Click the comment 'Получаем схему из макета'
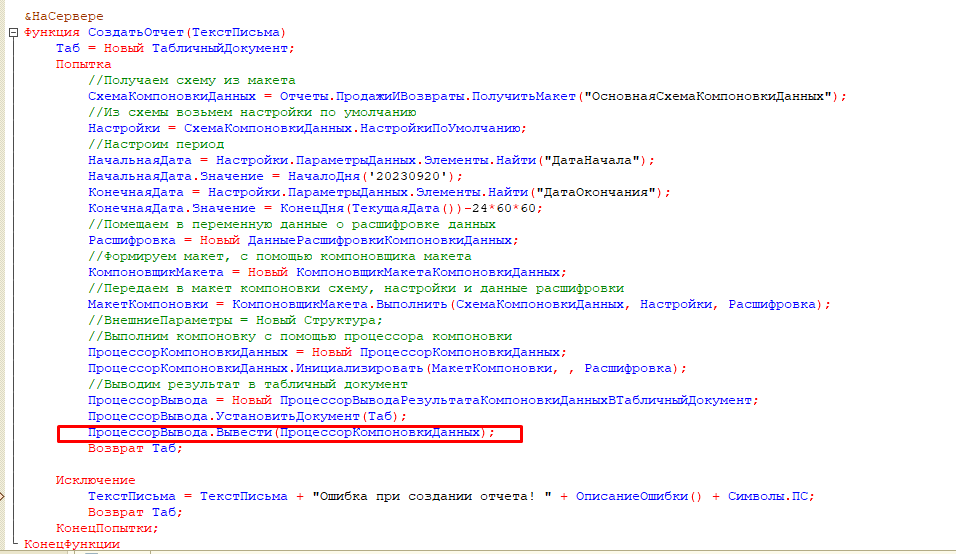Screen dimensions: 956x554 (192, 80)
